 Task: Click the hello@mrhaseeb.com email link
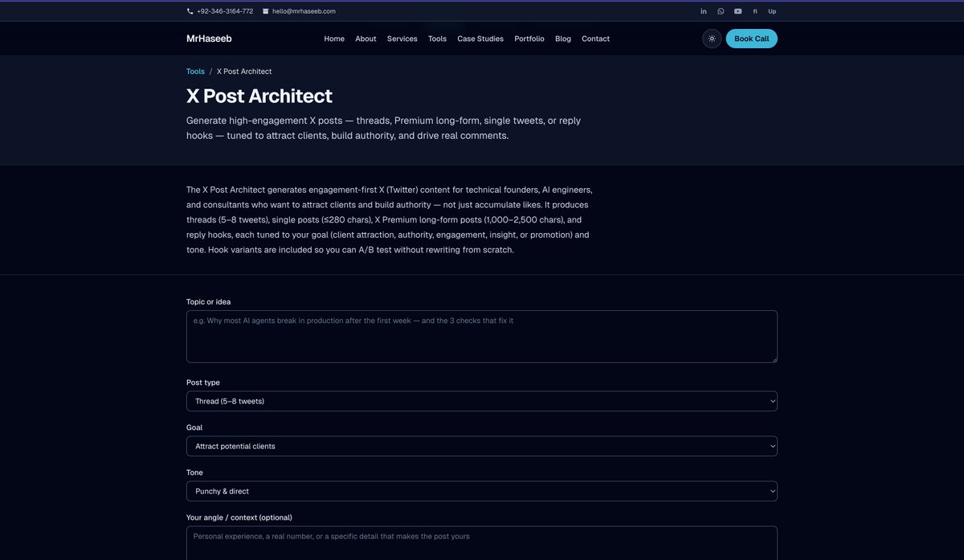click(x=304, y=11)
